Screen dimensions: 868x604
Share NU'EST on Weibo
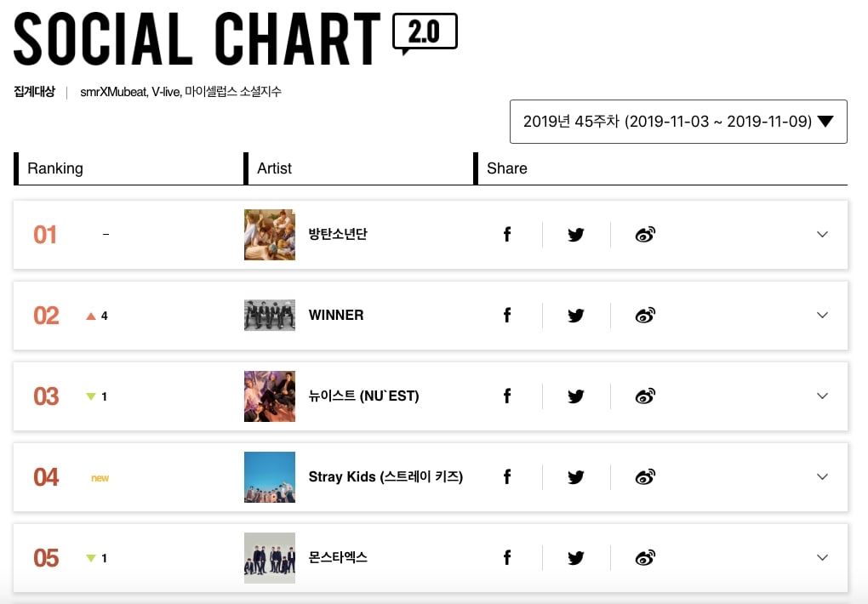645,396
